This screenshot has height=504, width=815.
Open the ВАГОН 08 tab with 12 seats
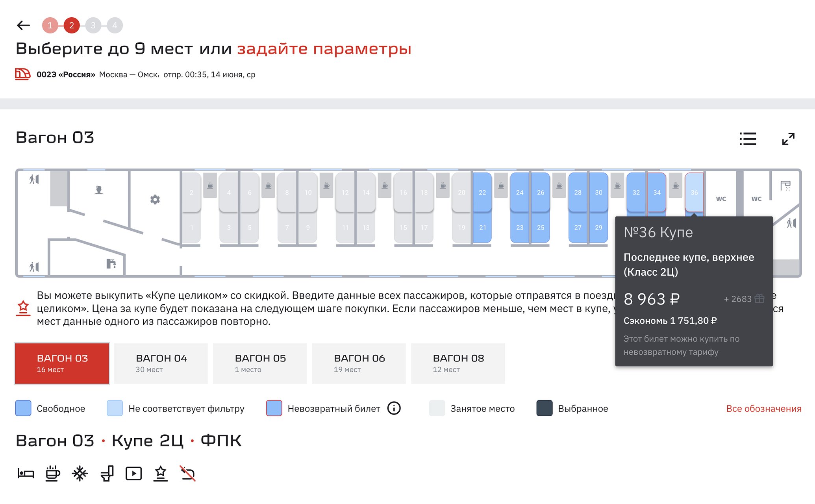458,363
